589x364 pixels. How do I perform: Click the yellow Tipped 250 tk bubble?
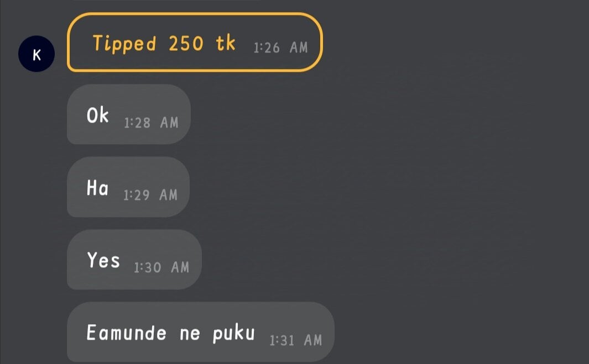[195, 42]
